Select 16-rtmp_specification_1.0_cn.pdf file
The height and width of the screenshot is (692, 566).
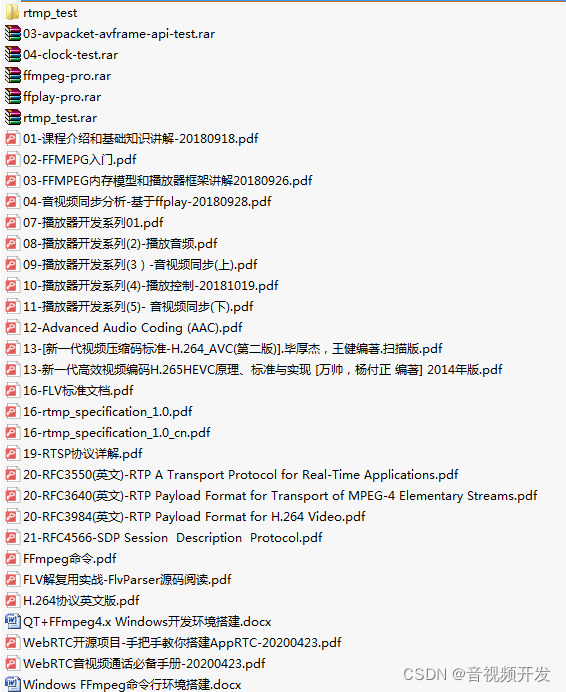(117, 433)
